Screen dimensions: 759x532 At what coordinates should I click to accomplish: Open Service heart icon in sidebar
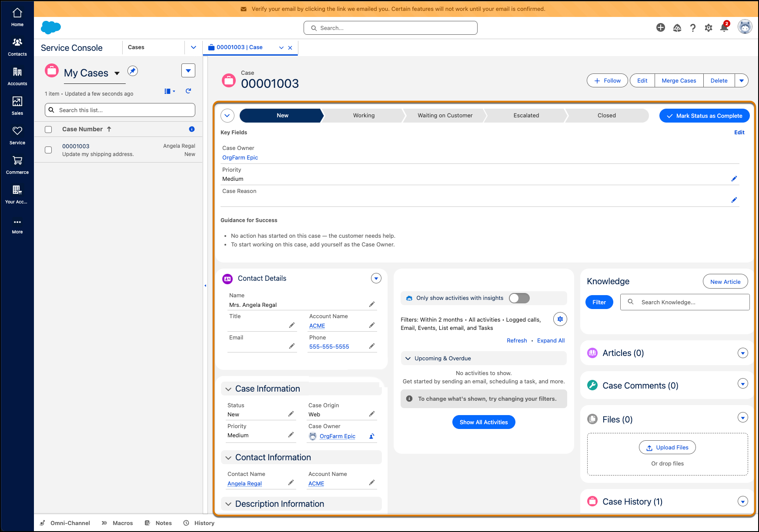pyautogui.click(x=17, y=136)
